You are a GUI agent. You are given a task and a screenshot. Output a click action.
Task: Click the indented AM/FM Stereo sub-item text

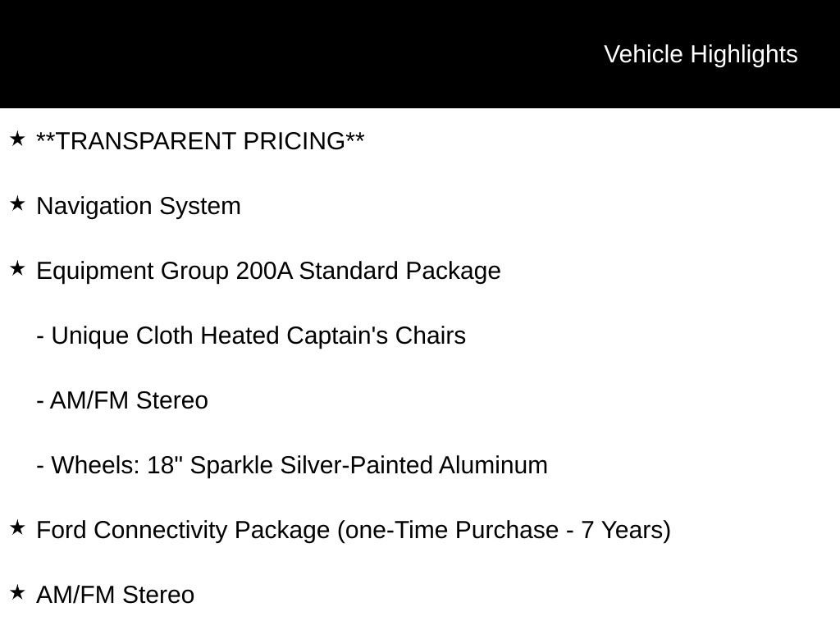click(129, 400)
